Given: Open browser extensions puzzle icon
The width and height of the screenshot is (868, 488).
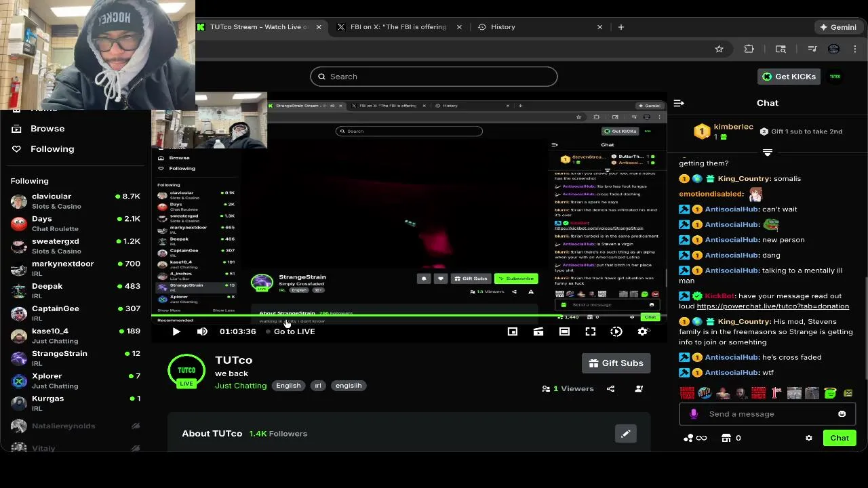Looking at the screenshot, I should point(749,49).
